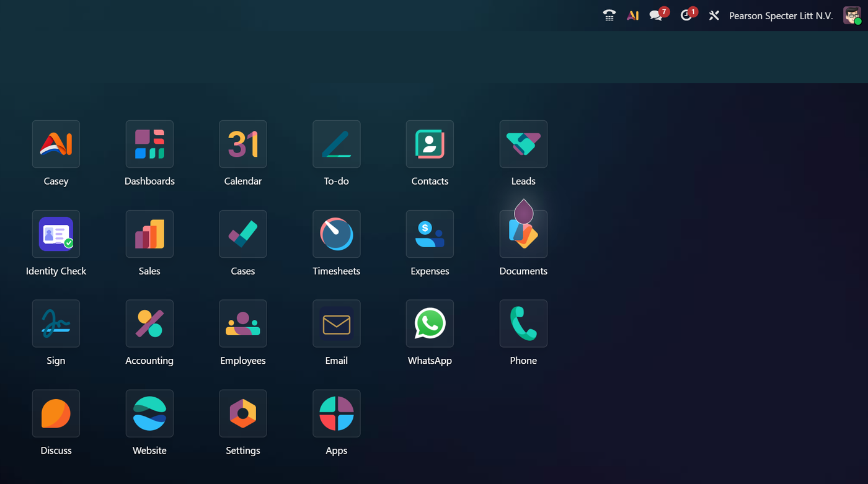Open the Contacts app
This screenshot has width=868, height=484.
pyautogui.click(x=430, y=144)
